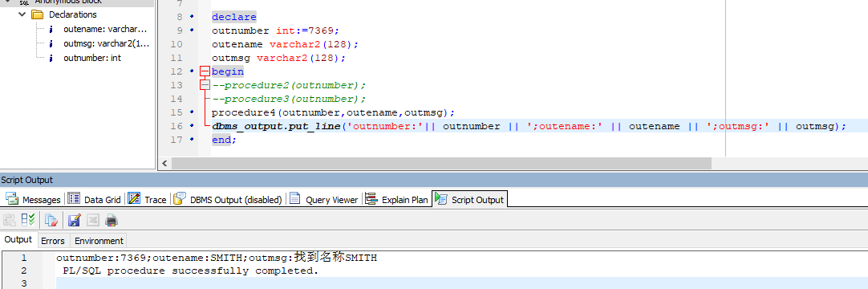Select the Script Output tab
The height and width of the screenshot is (289, 868).
(469, 199)
